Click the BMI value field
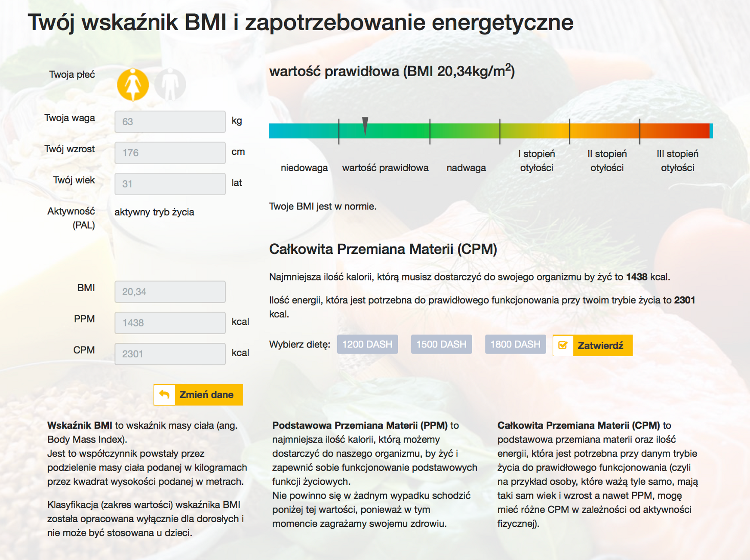Viewport: 750px width, 560px height. tap(170, 292)
